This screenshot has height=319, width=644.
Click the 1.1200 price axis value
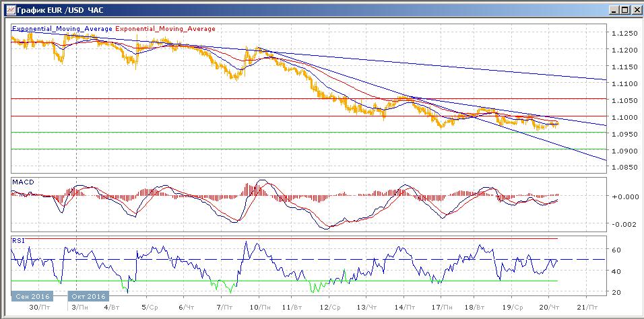pos(623,50)
